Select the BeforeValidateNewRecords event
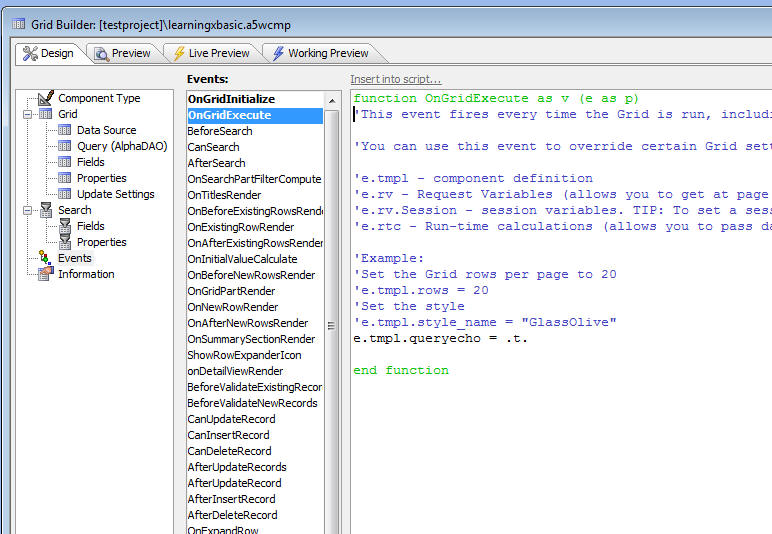 point(255,403)
